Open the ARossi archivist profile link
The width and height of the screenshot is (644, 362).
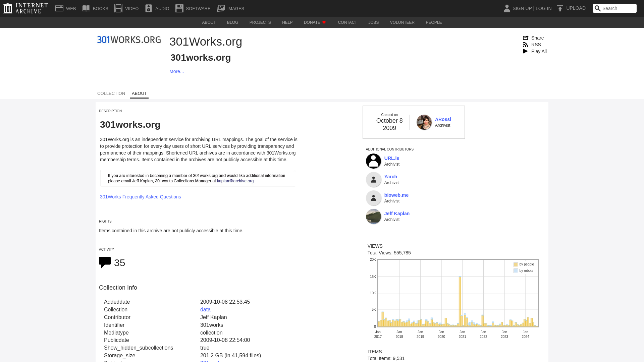pyautogui.click(x=443, y=119)
